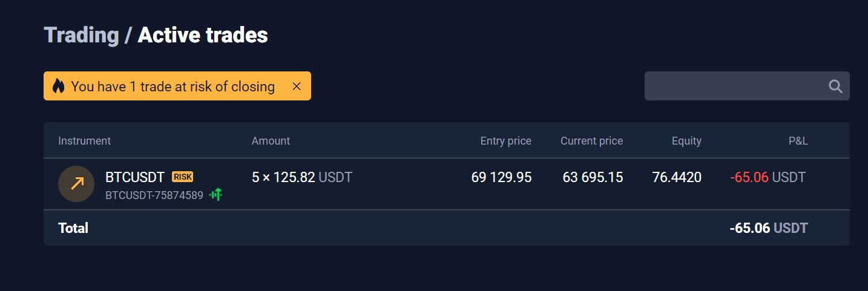Sort by the Current price column
Image resolution: width=868 pixels, height=291 pixels.
[x=591, y=141]
